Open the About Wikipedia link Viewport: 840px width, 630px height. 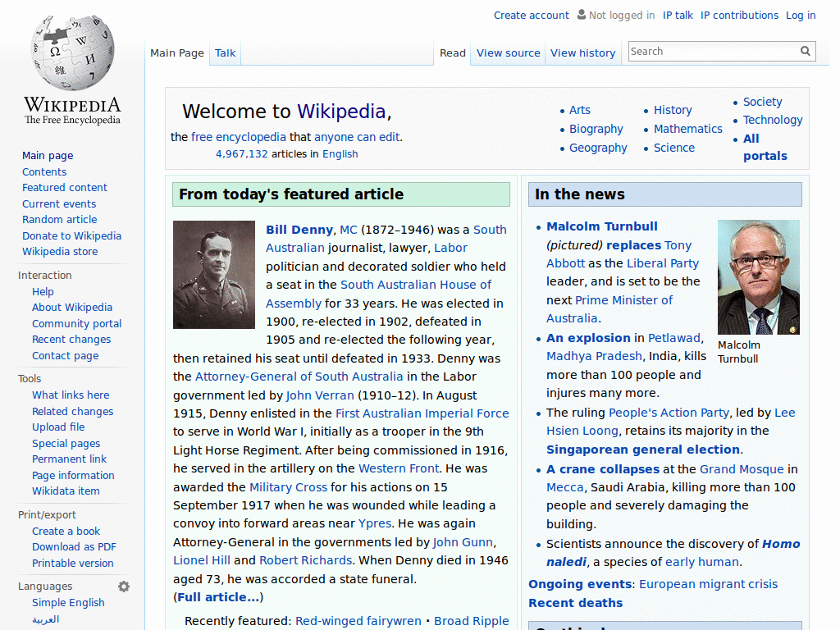(x=72, y=308)
